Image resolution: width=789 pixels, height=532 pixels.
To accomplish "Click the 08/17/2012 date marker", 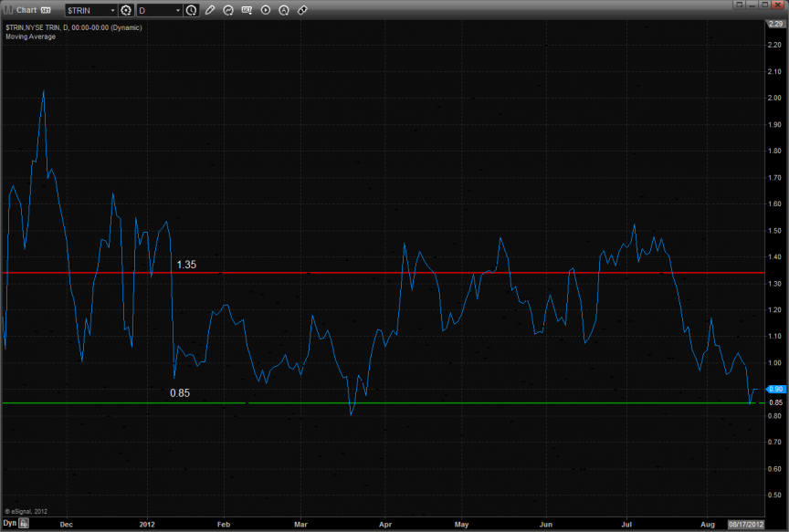I will 745,525.
